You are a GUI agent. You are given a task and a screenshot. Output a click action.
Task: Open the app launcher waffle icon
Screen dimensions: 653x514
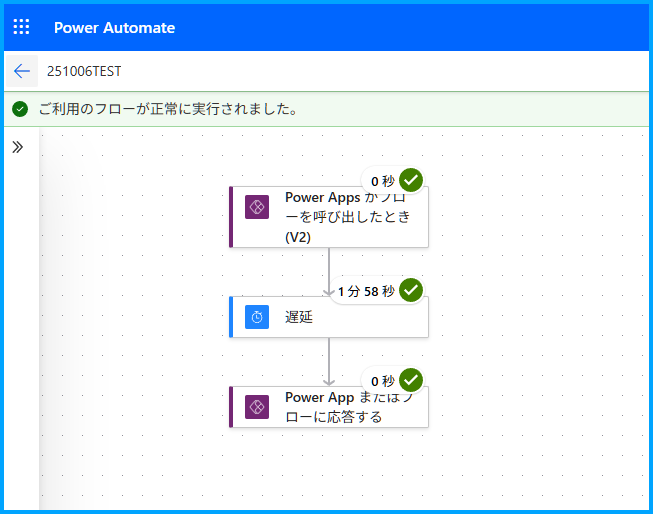point(21,27)
